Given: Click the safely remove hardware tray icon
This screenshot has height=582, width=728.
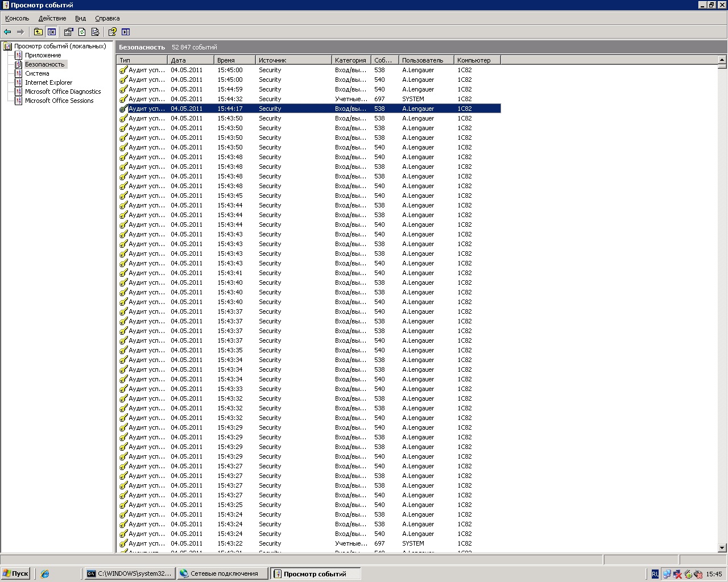Looking at the screenshot, I should 688,574.
